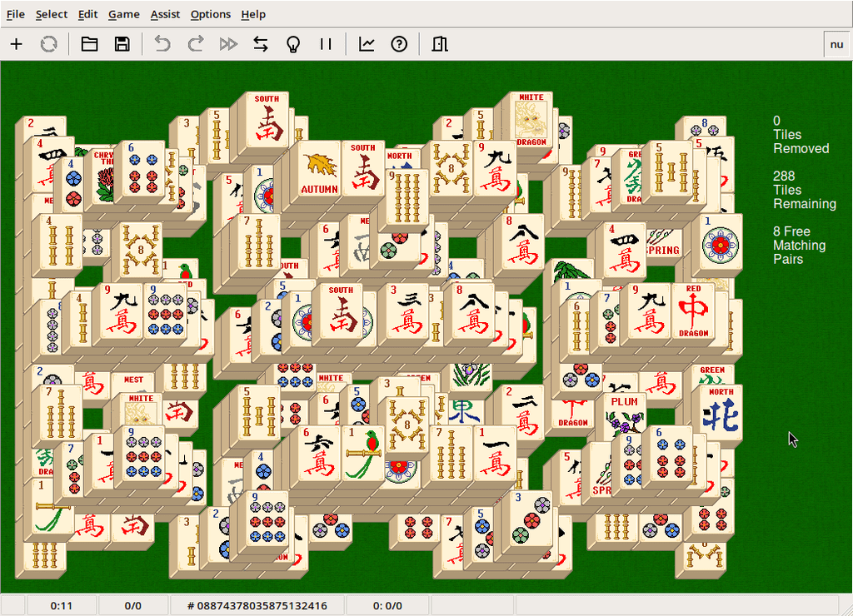
Task: Click '8 Free Matching Pairs' text
Action: coord(799,246)
